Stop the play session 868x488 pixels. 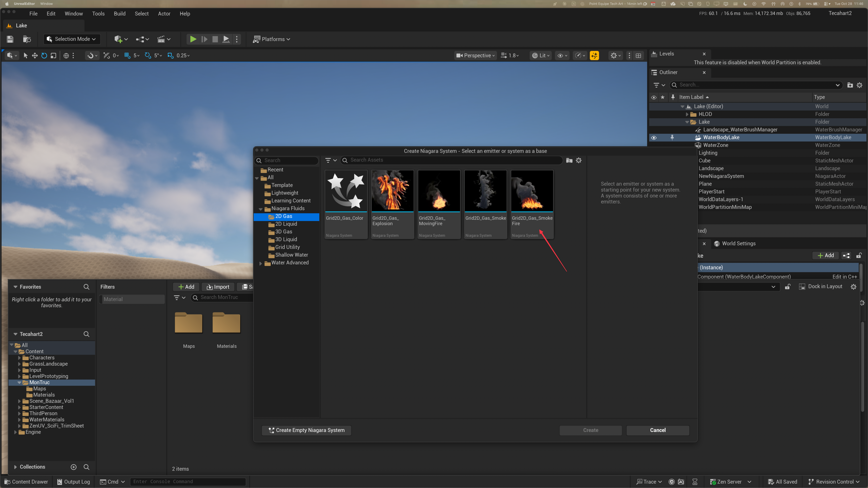215,39
